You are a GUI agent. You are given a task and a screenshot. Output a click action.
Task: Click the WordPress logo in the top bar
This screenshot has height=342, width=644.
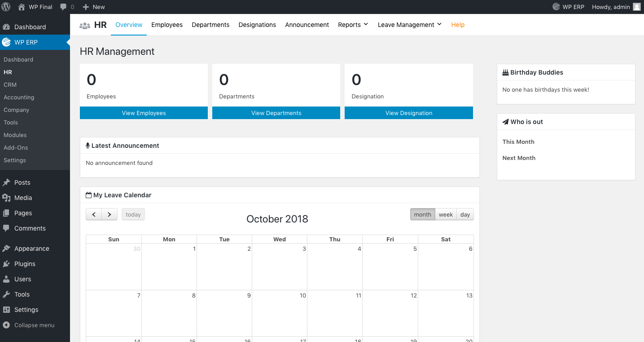(6, 7)
